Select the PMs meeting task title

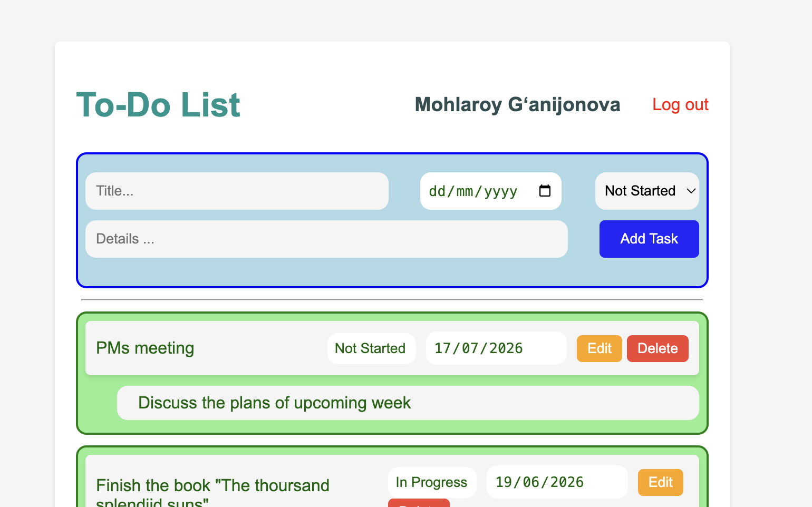click(145, 348)
